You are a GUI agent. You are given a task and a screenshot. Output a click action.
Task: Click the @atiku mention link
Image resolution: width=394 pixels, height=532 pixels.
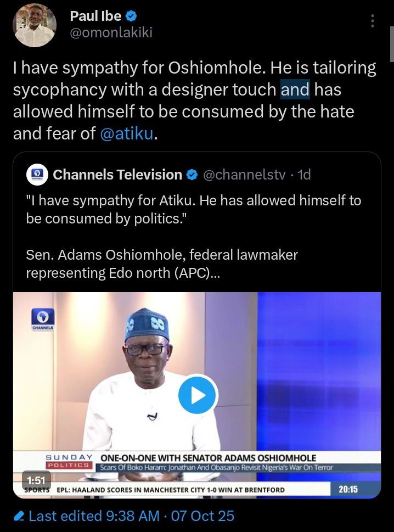(x=127, y=133)
